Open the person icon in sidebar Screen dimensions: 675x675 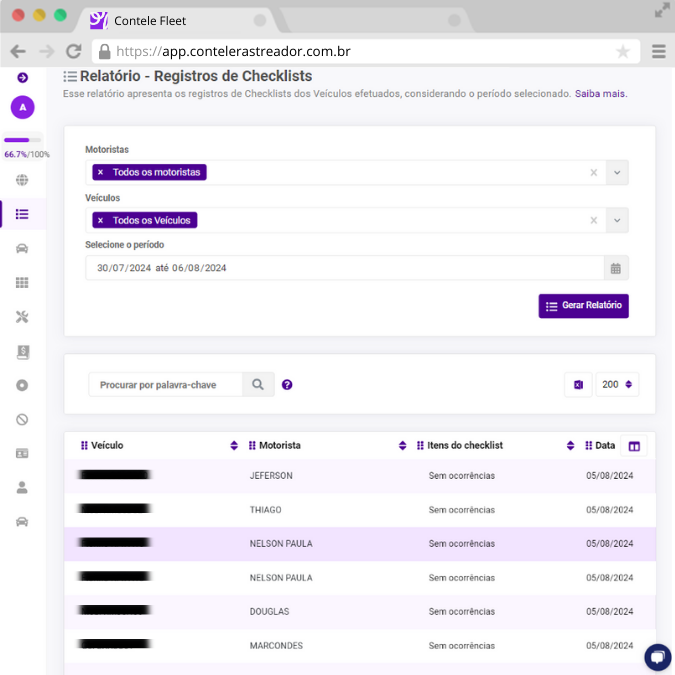pos(22,487)
